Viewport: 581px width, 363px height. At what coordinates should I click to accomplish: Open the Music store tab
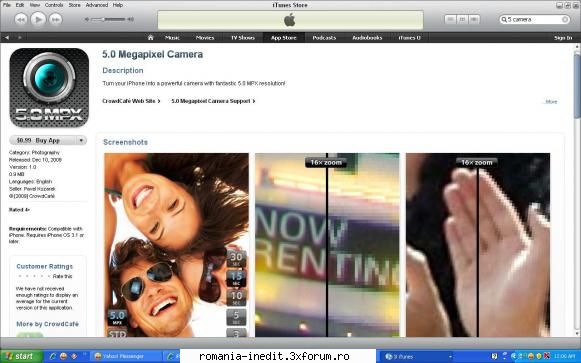(172, 37)
